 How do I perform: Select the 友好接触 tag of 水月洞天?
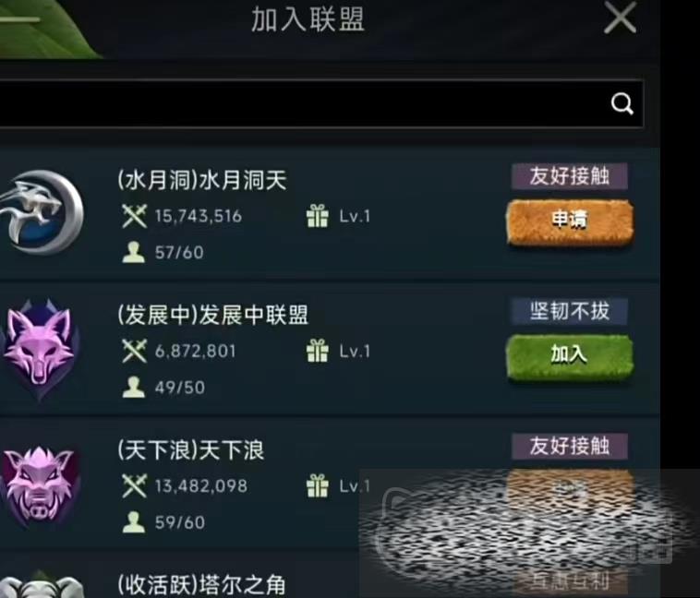coord(570,176)
